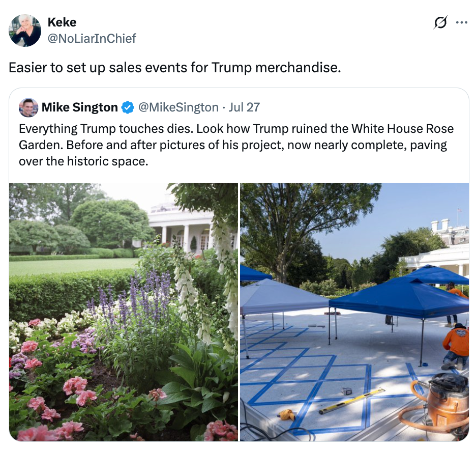Image resolution: width=476 pixels, height=450 pixels.
Task: Open the paved garden after photo
Action: click(x=354, y=312)
